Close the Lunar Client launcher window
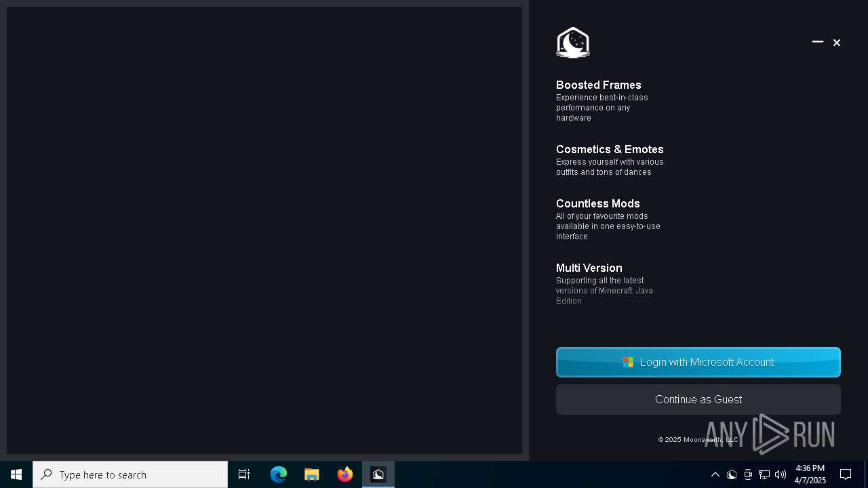This screenshot has width=868, height=488. coord(837,43)
